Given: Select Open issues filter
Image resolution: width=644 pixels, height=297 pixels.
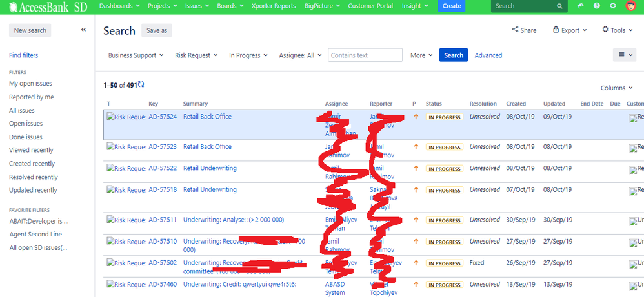Looking at the screenshot, I should [26, 124].
